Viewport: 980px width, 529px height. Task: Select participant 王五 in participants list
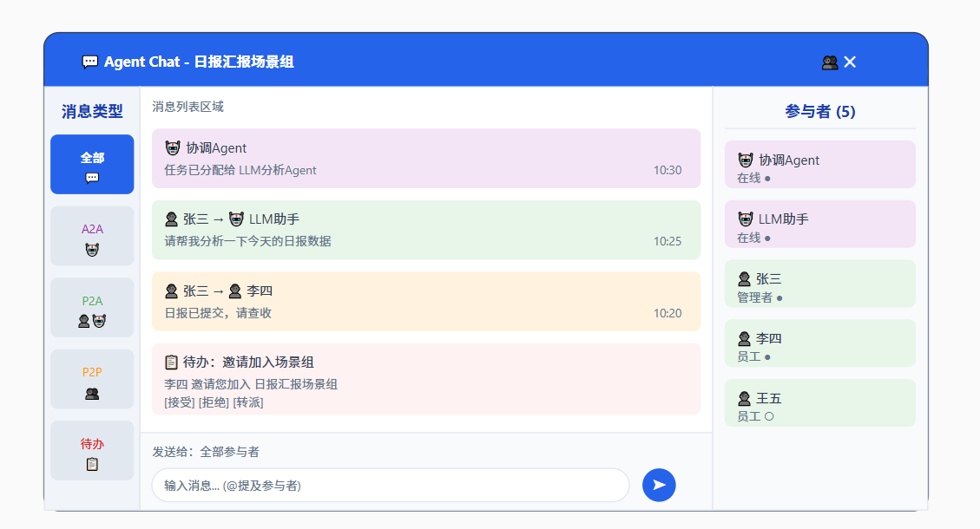pyautogui.click(x=820, y=403)
